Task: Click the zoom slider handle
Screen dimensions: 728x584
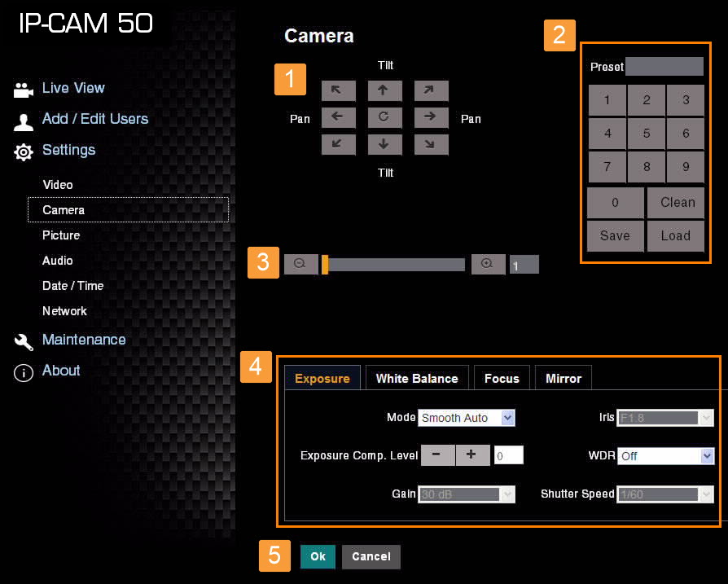Action: pos(325,265)
